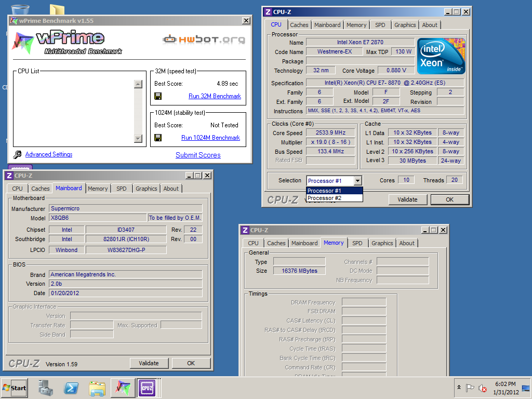Click the Core Speed value 2533.9 MHz
532x399 pixels.
(330, 132)
